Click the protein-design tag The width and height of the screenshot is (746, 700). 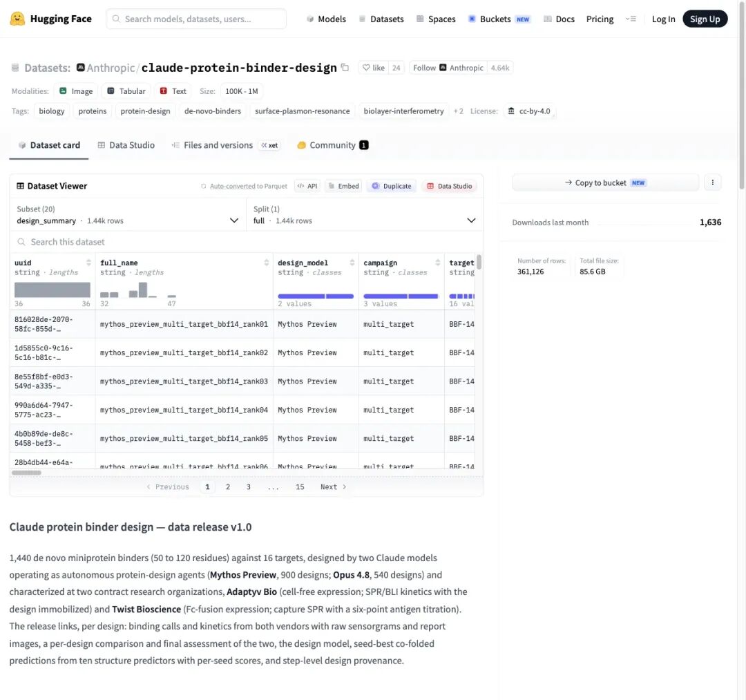tap(145, 111)
